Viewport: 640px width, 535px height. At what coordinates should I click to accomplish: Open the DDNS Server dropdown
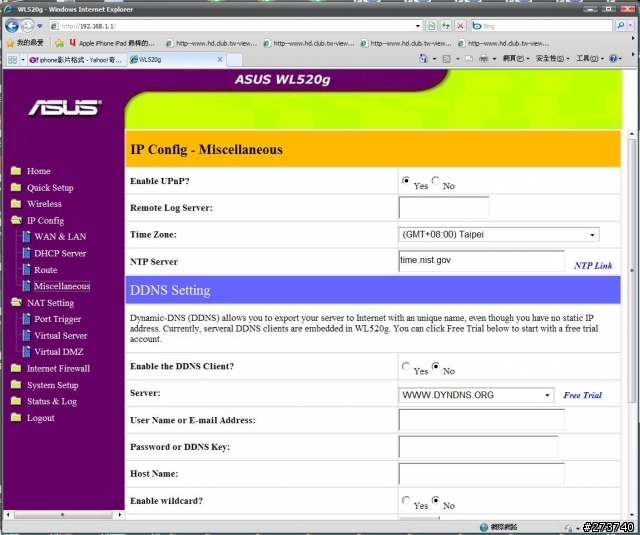(x=476, y=395)
